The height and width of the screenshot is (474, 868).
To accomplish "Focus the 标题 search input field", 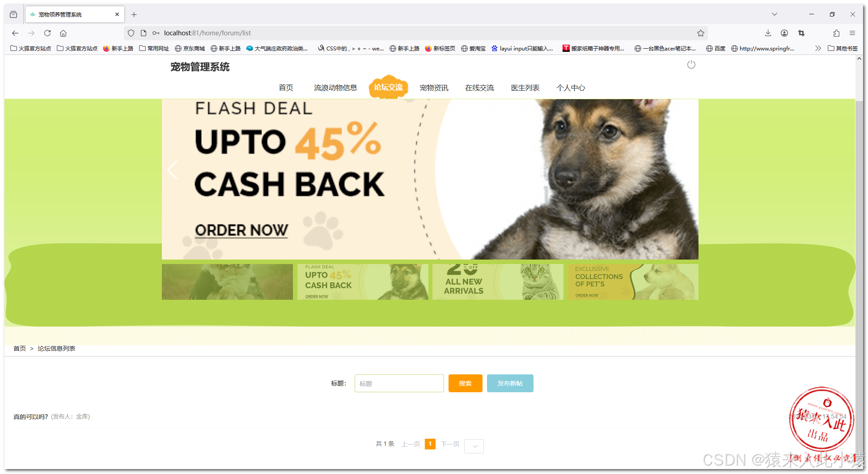I will pyautogui.click(x=399, y=383).
